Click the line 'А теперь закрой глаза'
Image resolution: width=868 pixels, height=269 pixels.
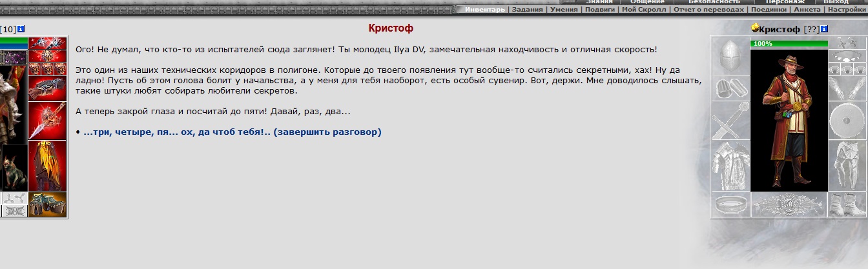[x=213, y=112]
